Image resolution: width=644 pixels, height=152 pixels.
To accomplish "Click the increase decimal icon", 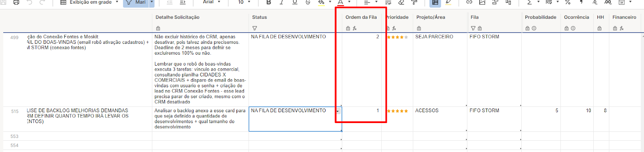I will (x=608, y=2).
